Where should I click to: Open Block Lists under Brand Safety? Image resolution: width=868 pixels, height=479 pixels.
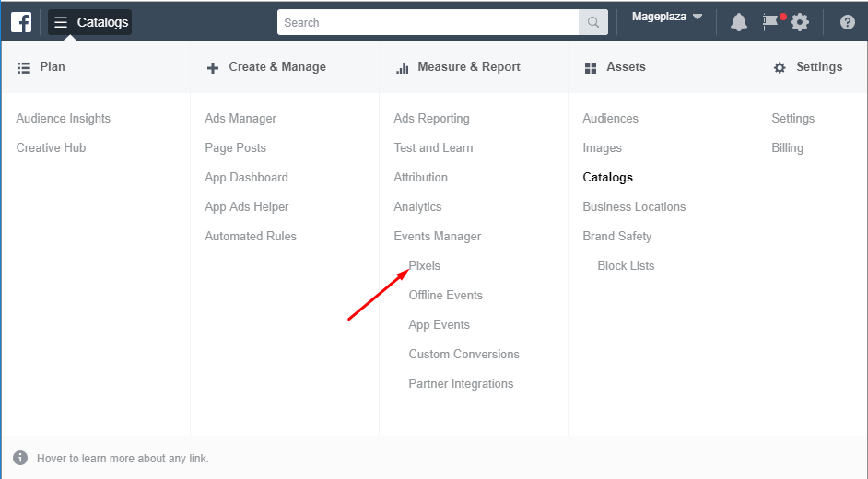[x=626, y=265]
